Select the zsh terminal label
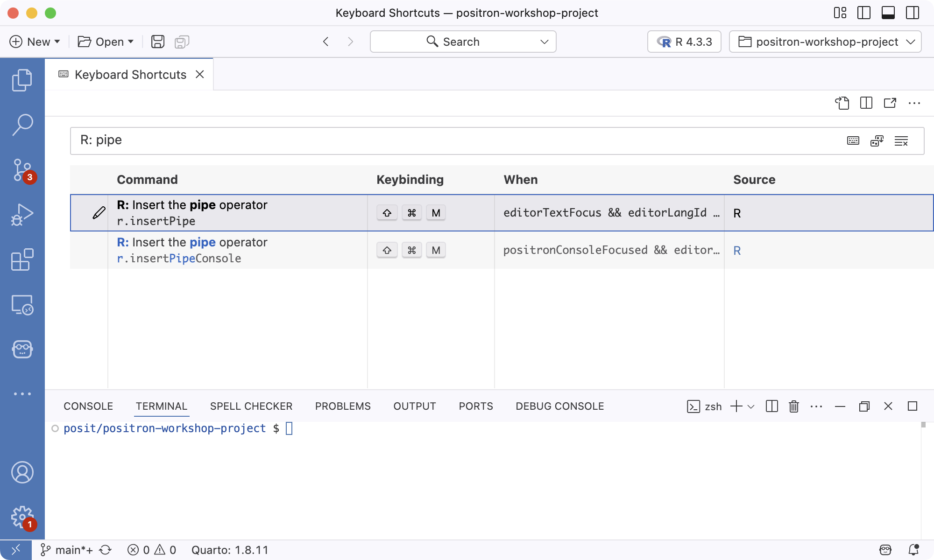This screenshot has width=934, height=560. (705, 406)
